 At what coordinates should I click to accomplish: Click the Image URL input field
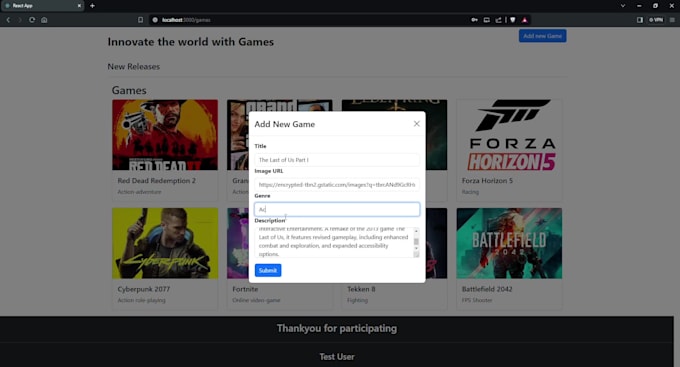[337, 185]
